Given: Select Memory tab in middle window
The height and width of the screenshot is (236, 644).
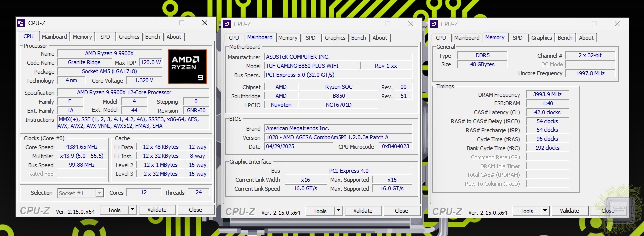Looking at the screenshot, I should coord(288,38).
